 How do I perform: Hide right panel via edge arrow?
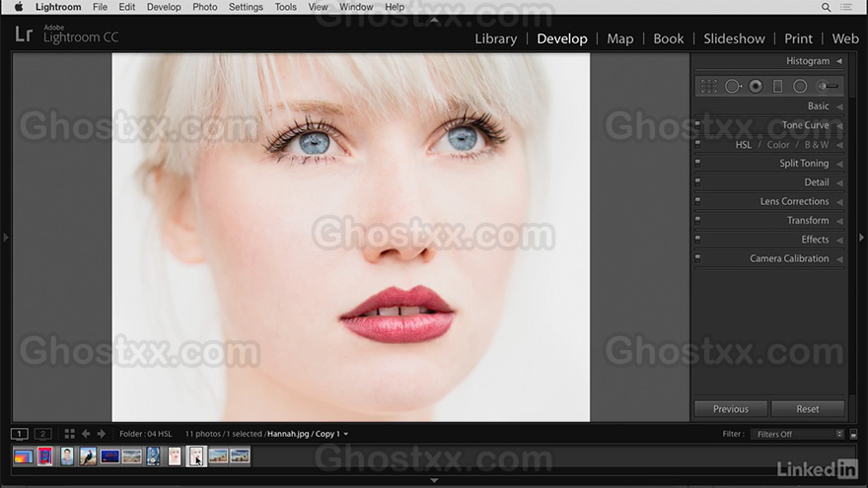861,238
